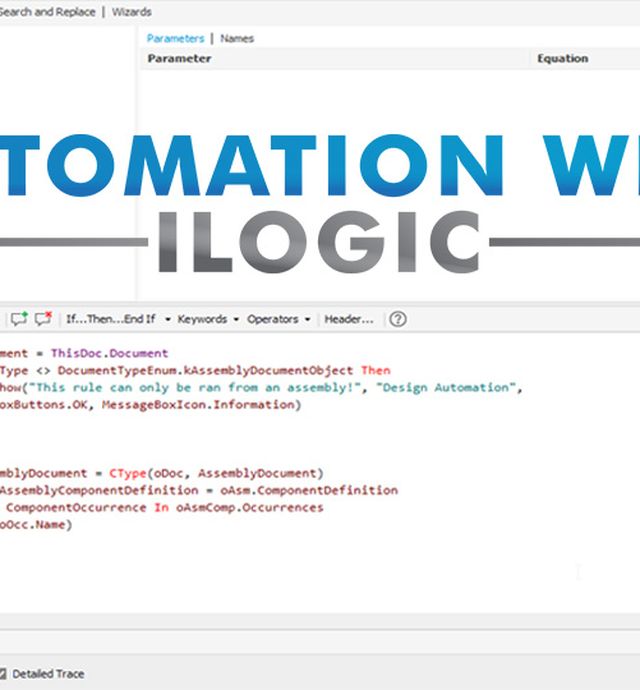Click the Equation column header
This screenshot has height=690, width=640.
coord(562,58)
